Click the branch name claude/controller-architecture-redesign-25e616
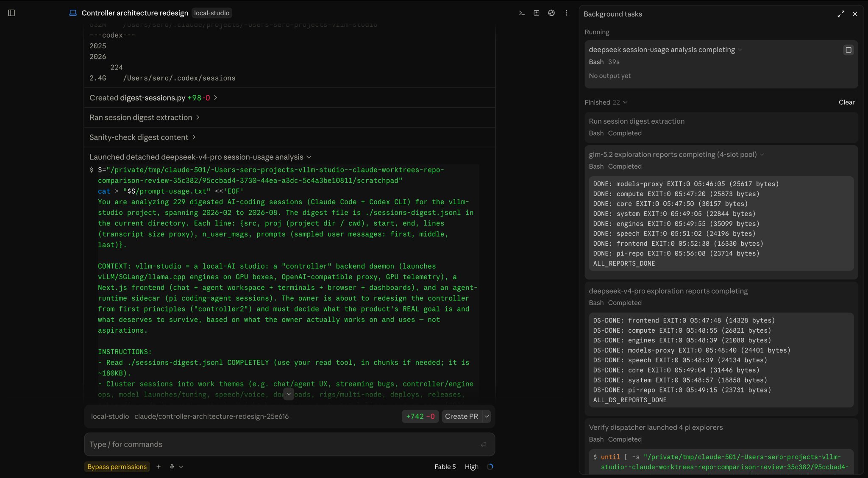Viewport: 868px width, 478px height. tap(211, 417)
